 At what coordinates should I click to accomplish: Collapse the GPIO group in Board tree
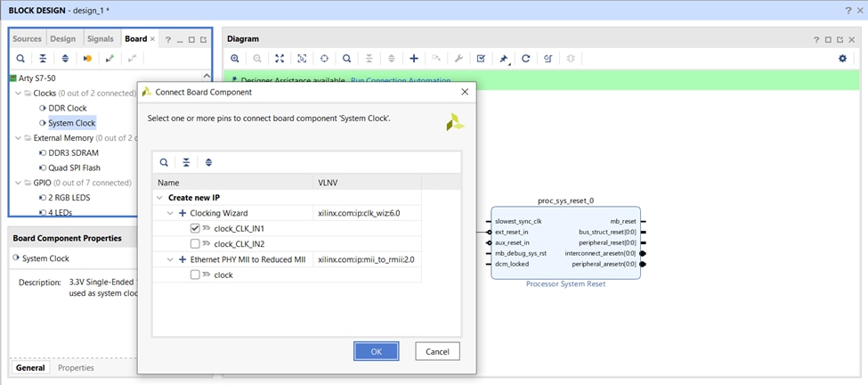point(17,183)
